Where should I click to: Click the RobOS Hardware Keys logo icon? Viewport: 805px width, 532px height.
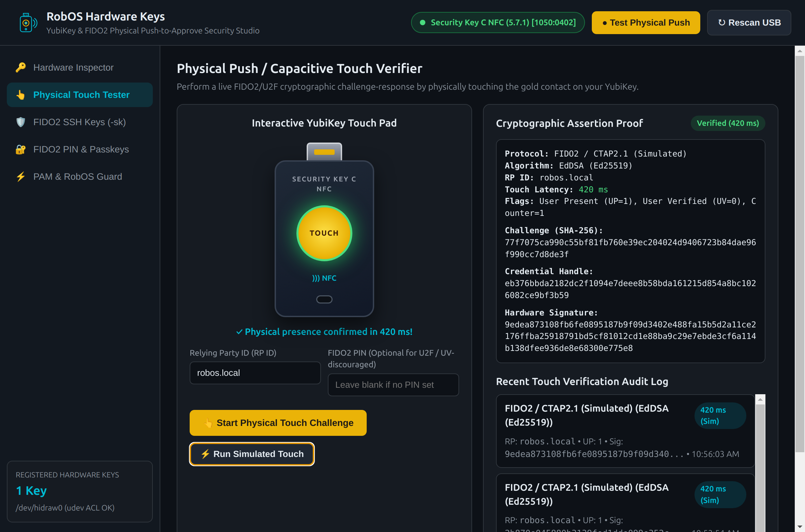pos(28,23)
